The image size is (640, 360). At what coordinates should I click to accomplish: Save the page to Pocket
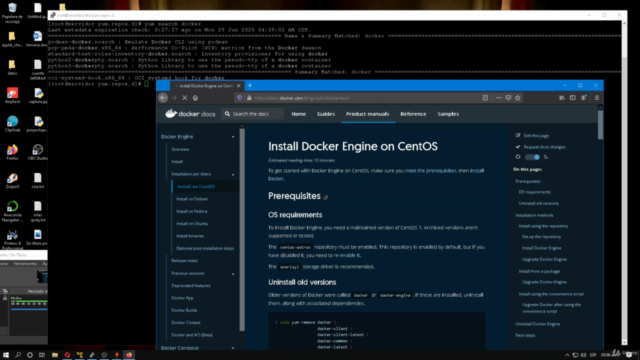[x=508, y=98]
